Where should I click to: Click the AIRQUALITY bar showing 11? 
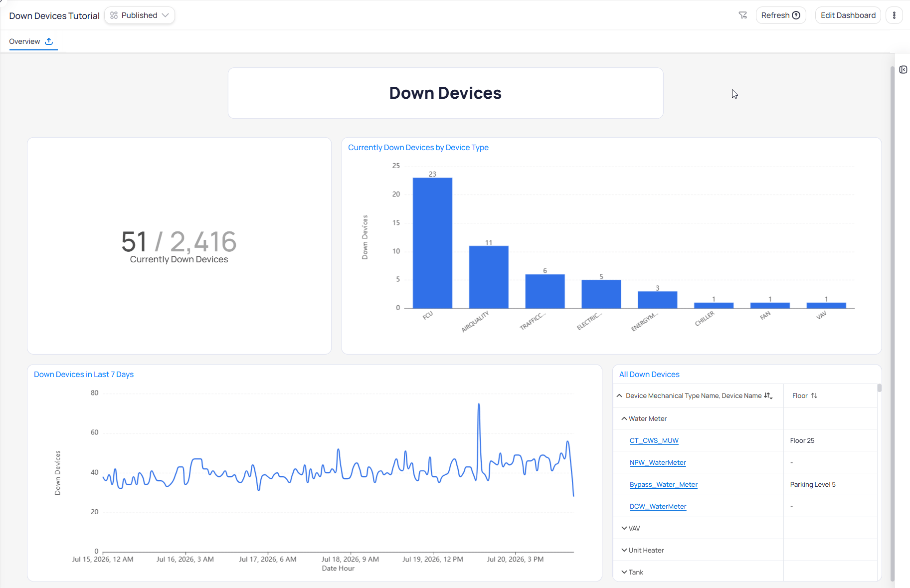pyautogui.click(x=489, y=277)
